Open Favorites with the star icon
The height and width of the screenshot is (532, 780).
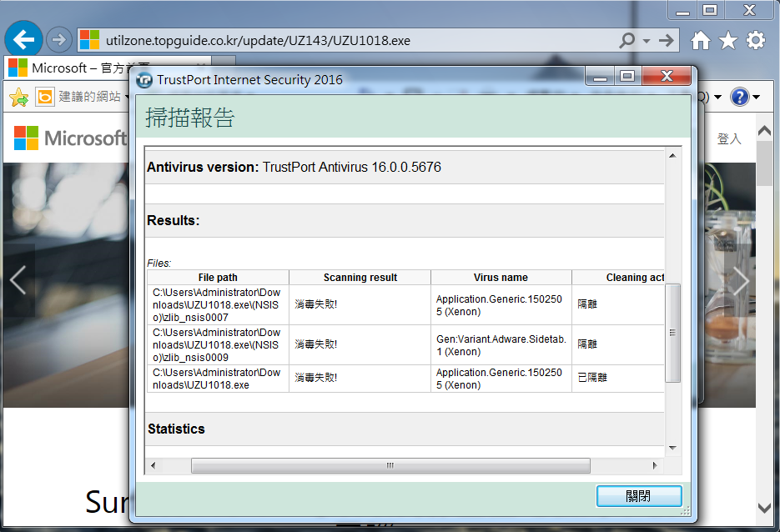coord(727,40)
